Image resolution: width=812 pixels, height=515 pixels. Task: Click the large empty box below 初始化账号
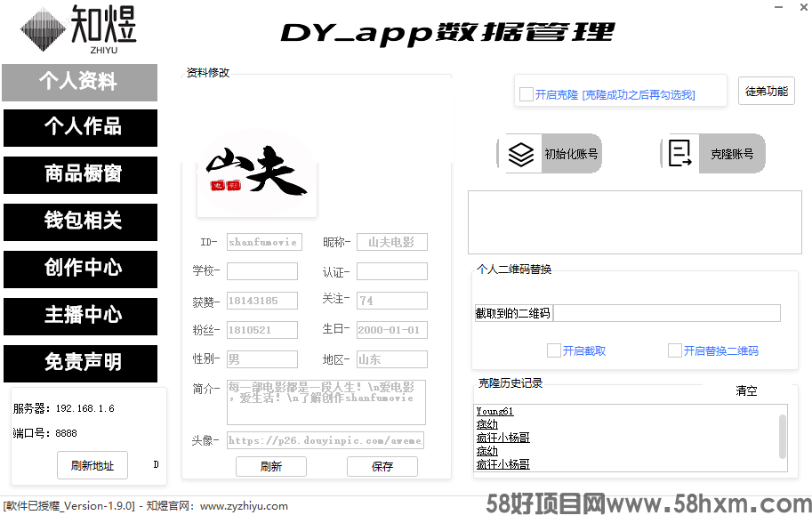pyautogui.click(x=635, y=222)
